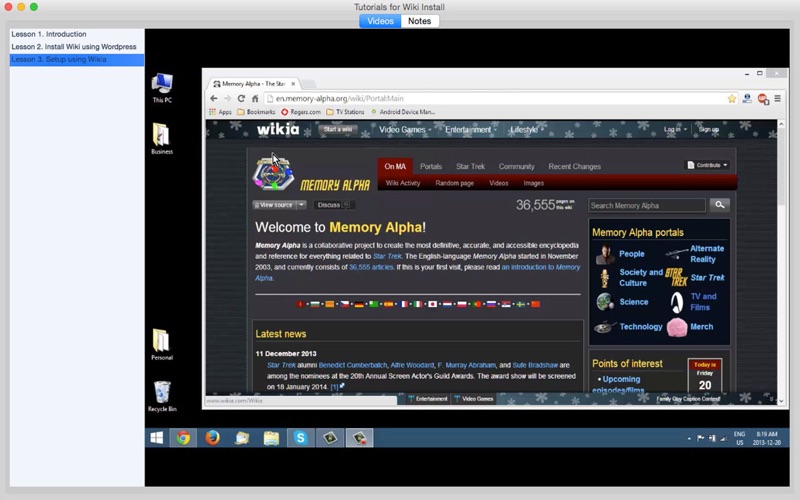Open the Recycle Bin desktop icon
Viewport: 800px width, 500px height.
(x=162, y=396)
